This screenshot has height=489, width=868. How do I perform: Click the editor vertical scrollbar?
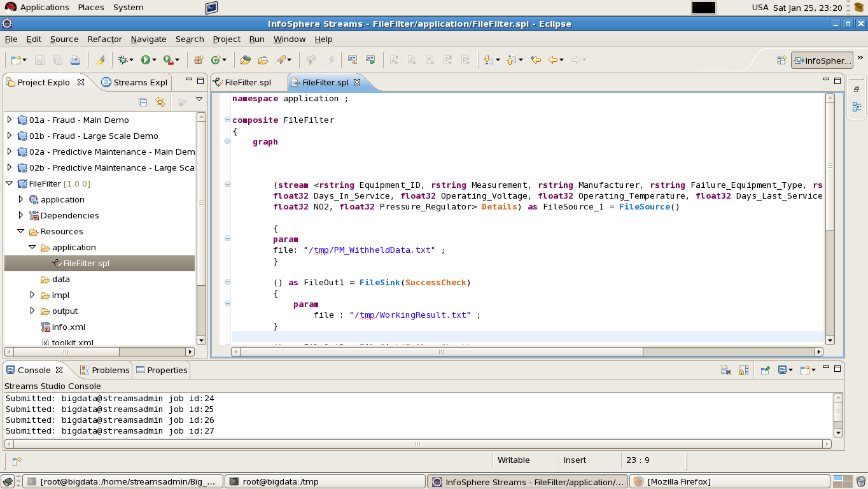(x=830, y=219)
